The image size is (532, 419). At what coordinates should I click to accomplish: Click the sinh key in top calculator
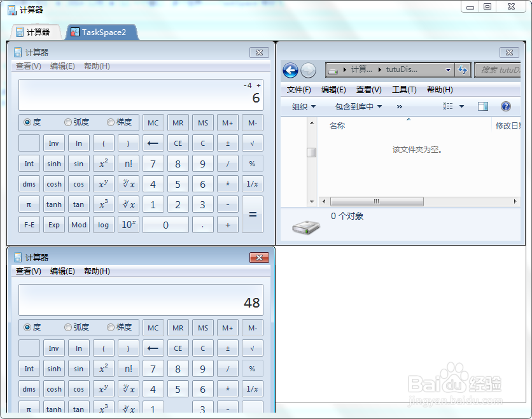click(x=54, y=164)
